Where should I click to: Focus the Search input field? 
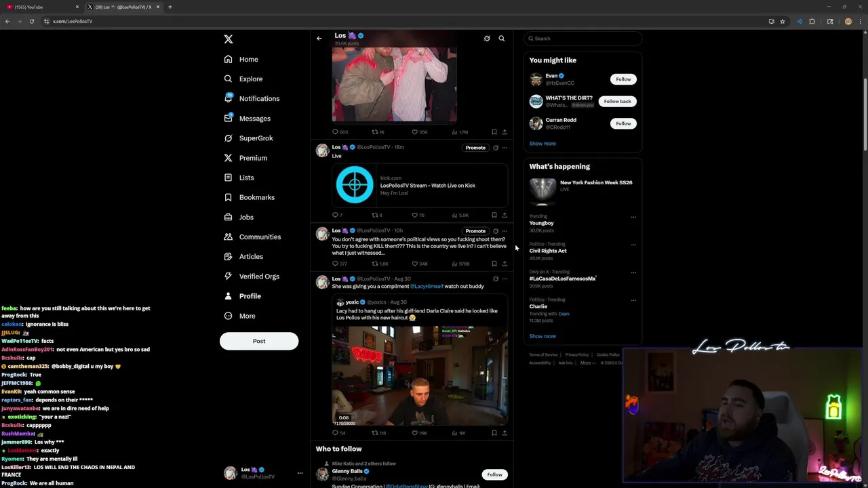(583, 39)
